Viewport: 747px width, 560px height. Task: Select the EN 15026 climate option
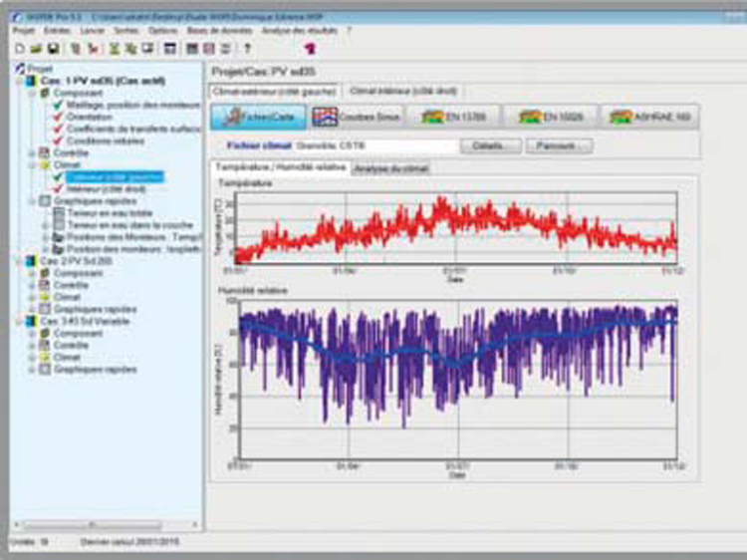coord(551,117)
